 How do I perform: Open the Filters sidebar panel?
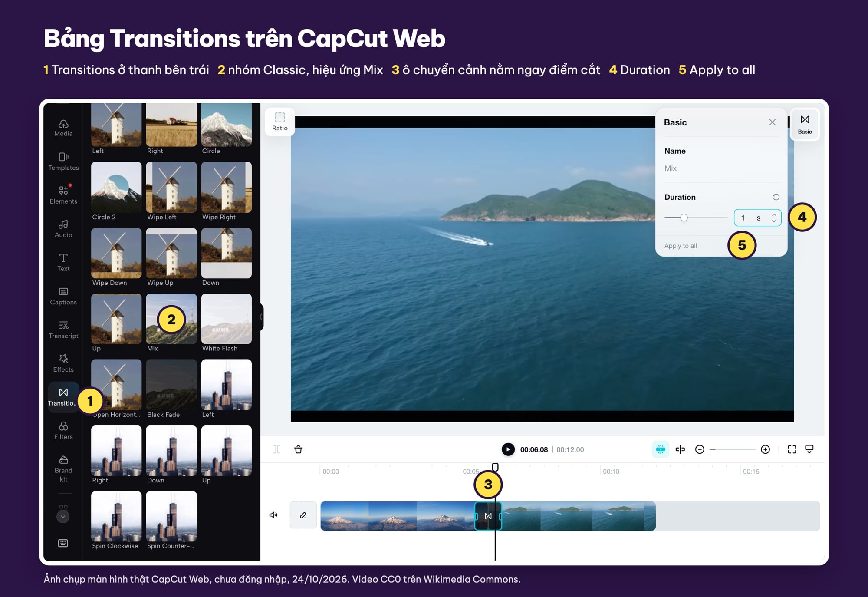point(63,431)
